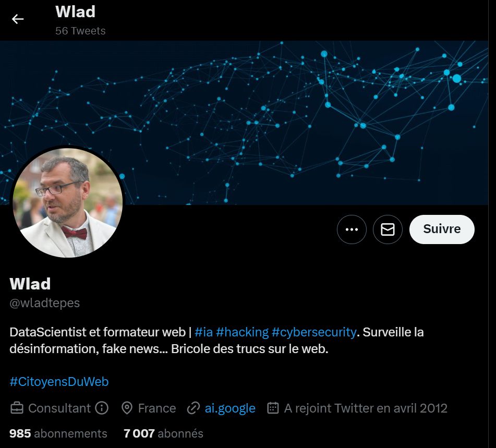The image size is (496, 448).
Task: Open the #CitoyensDuWeb hashtag
Action: tap(59, 382)
